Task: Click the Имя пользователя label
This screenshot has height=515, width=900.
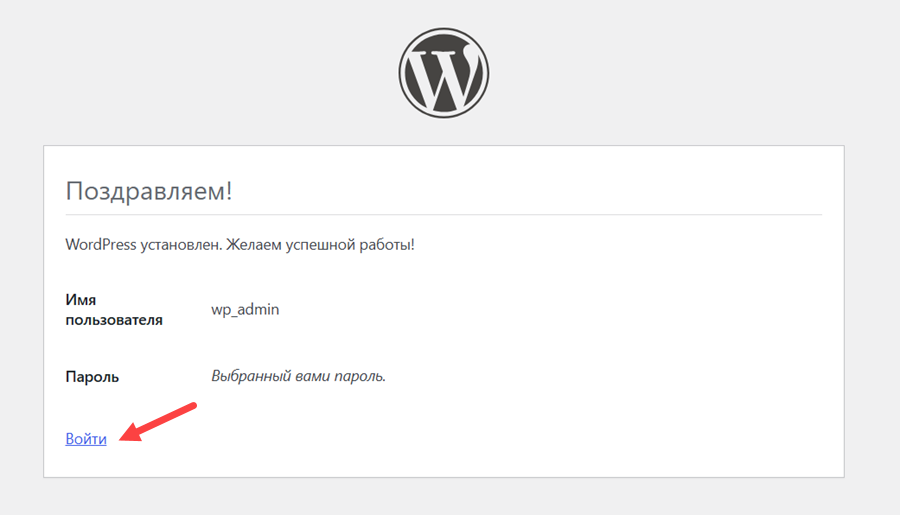Action: pos(114,309)
